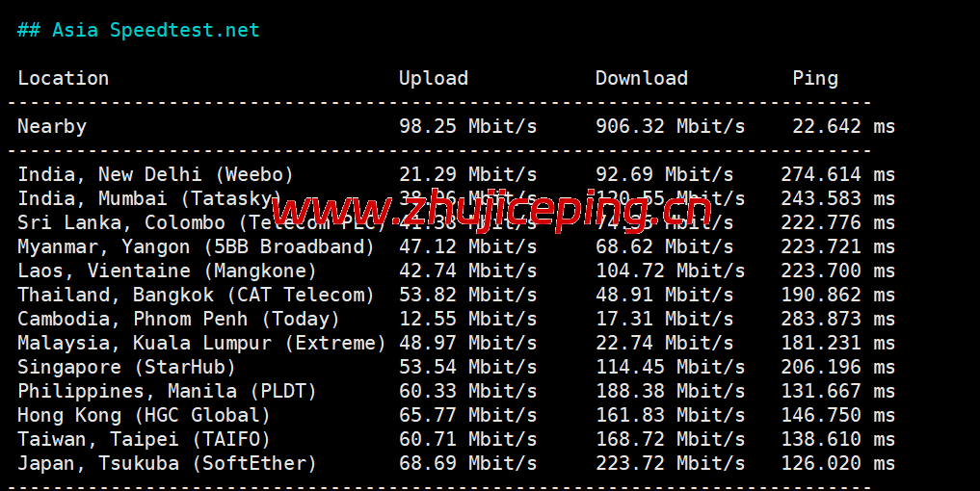Select Thailand, Bangkok (CAT Telecom) line
Image resolution: width=980 pixels, height=491 pixels.
196,295
